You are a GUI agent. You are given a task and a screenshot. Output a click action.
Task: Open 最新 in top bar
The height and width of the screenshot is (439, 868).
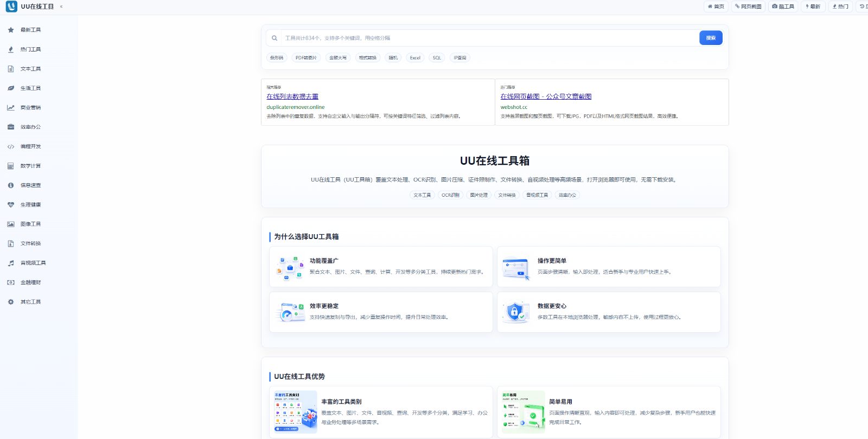(813, 7)
